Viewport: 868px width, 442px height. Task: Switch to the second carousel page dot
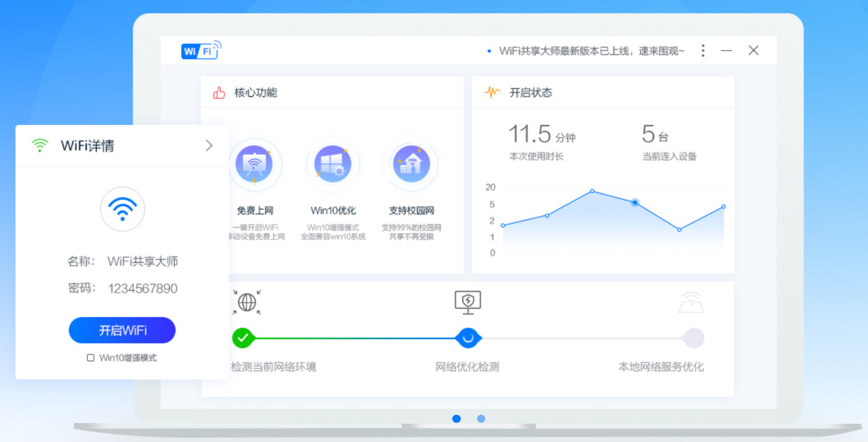click(x=481, y=419)
